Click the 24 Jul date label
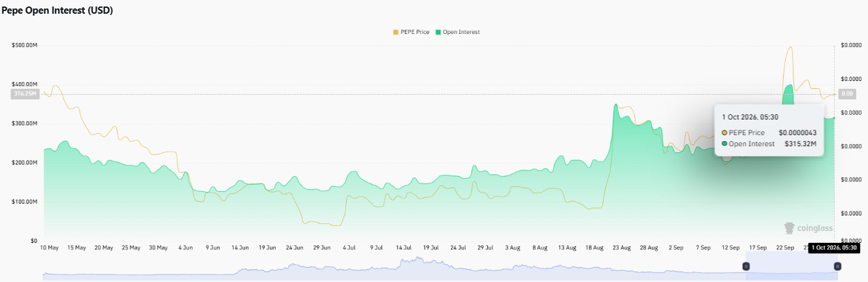 tap(457, 248)
